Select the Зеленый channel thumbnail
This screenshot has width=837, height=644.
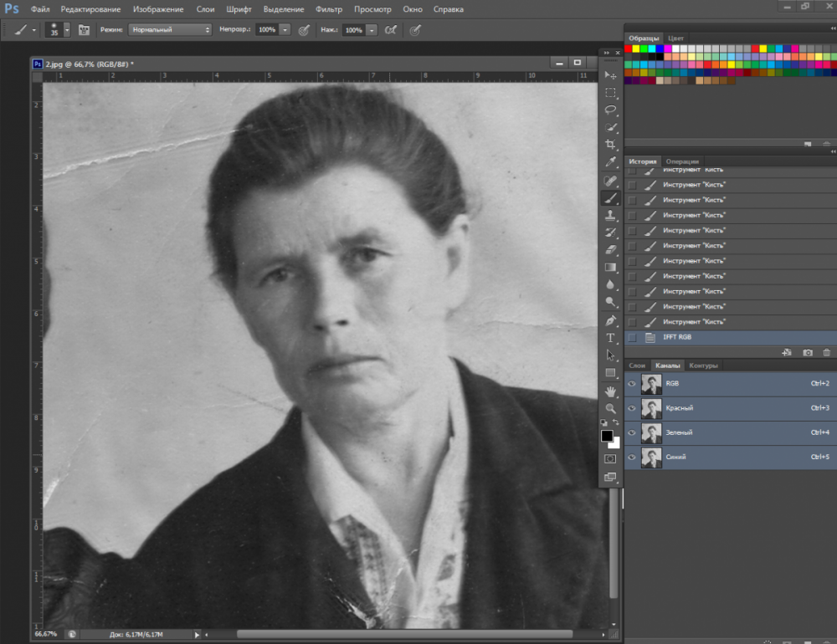click(650, 432)
